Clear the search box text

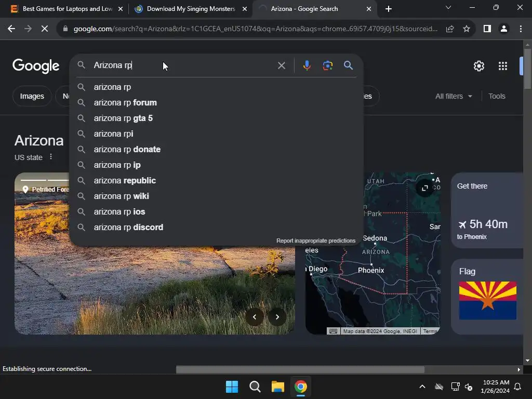[x=281, y=65]
